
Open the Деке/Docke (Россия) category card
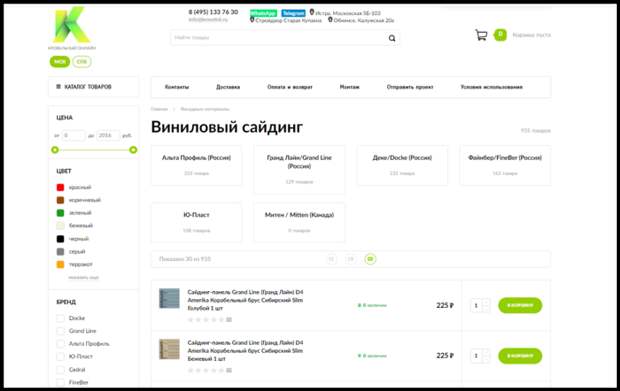click(x=402, y=165)
